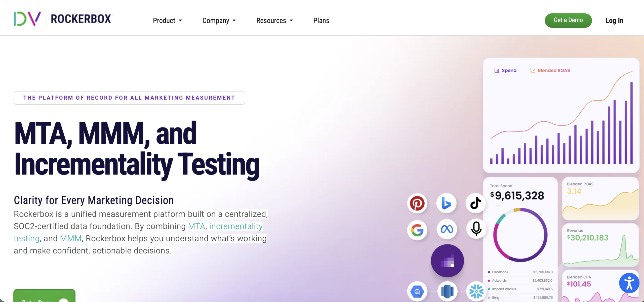
Task: Click the Snowflake logo icon
Action: coord(476,291)
